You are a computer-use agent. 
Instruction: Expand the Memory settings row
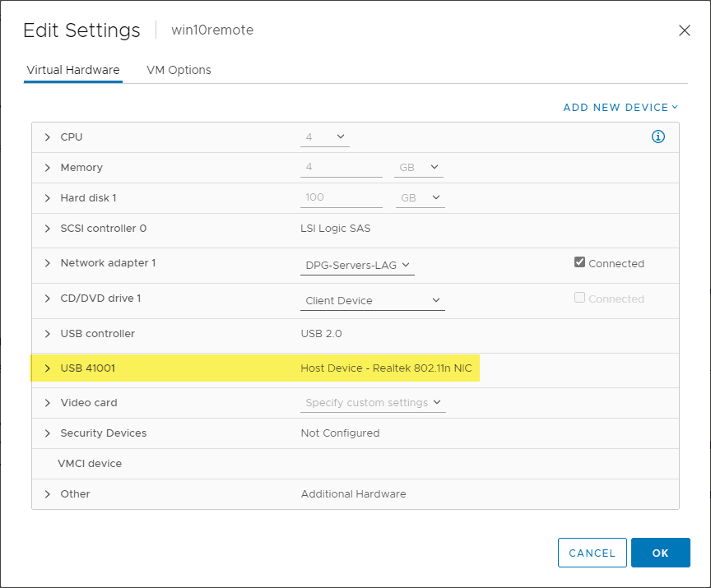(x=48, y=168)
